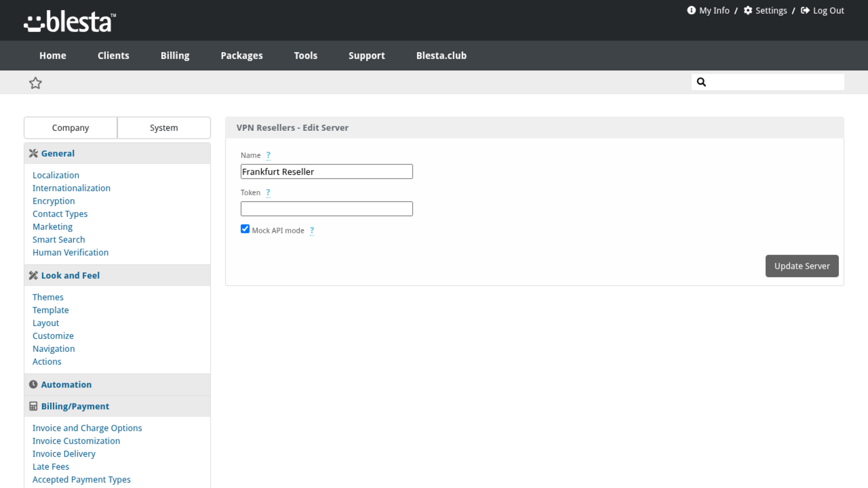Screen dimensions: 868x488
Task: Open Encryption settings
Action: 54,201
